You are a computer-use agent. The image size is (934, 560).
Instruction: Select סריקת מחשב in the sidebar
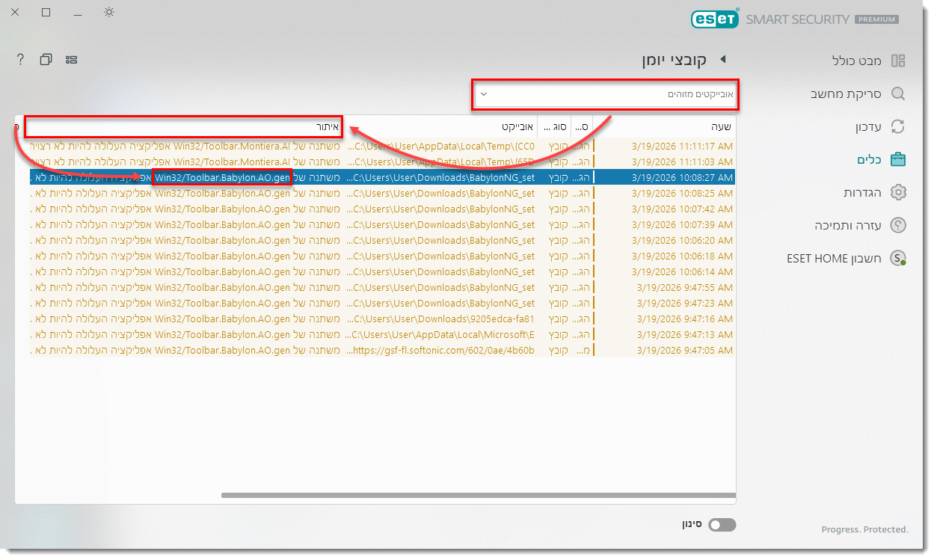tap(847, 93)
